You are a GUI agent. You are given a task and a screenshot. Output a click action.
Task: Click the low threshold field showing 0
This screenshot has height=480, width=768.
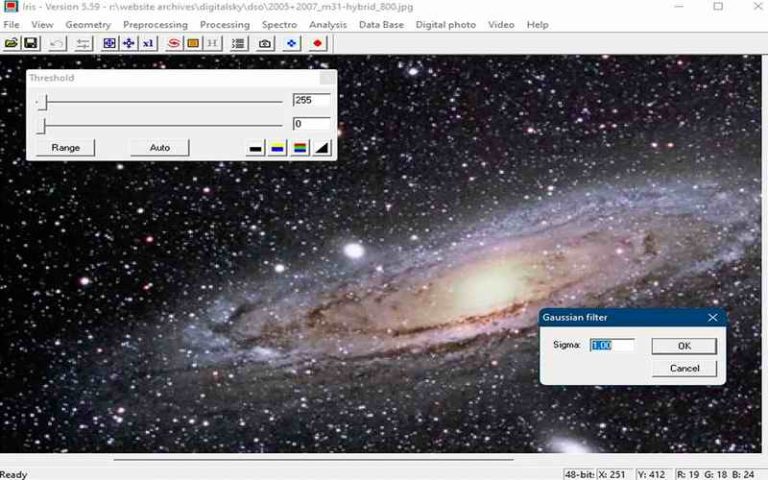pos(312,124)
